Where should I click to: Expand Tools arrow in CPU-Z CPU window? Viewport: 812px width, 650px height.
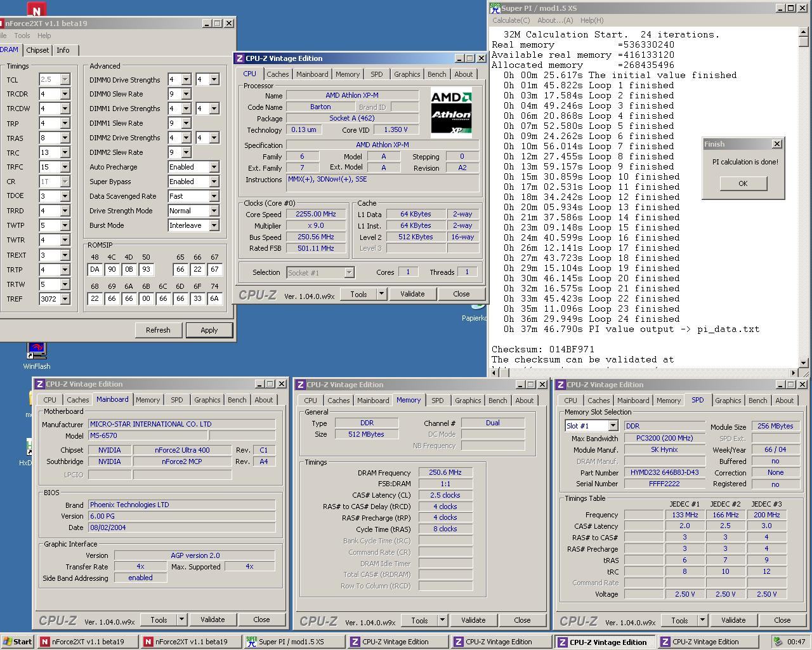click(381, 294)
